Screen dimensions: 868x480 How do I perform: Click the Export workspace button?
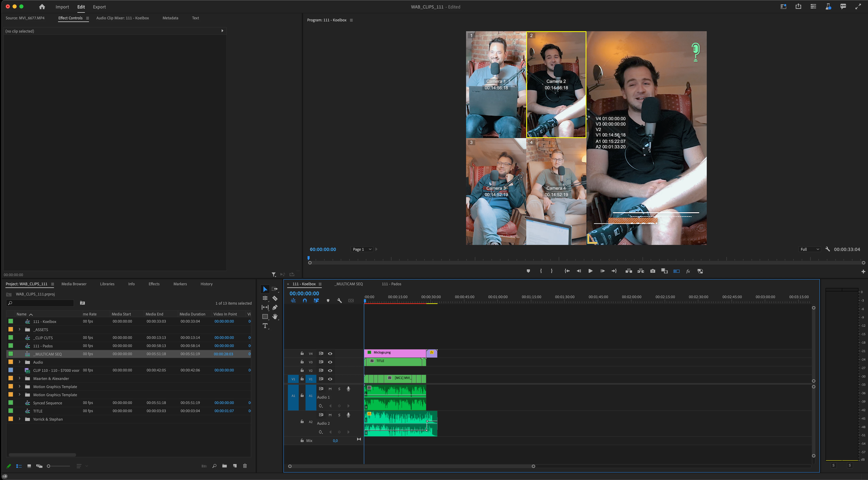(x=99, y=7)
